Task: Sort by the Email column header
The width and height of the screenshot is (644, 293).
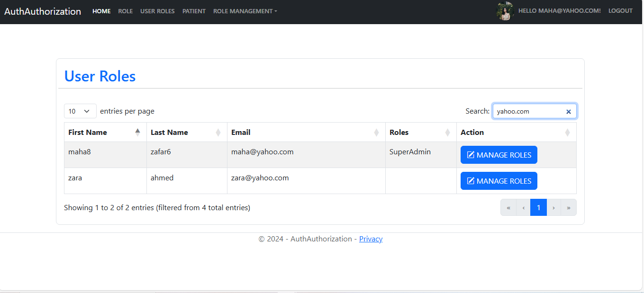Action: (306, 132)
